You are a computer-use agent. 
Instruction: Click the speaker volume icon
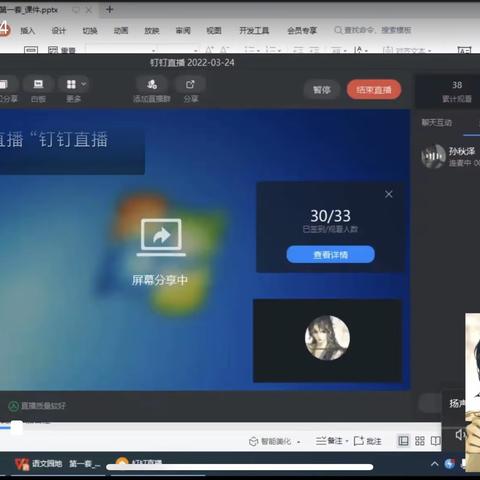460,434
